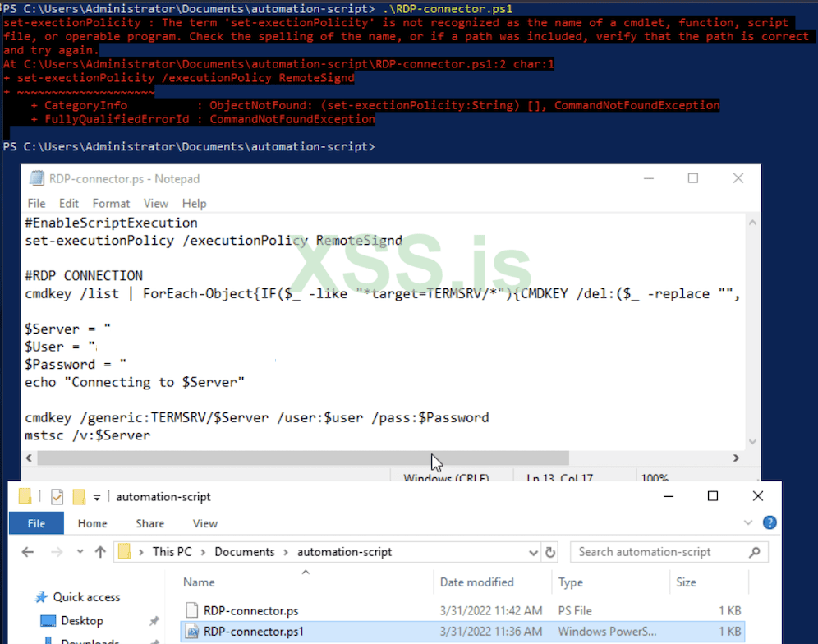Viewport: 818px width, 644px height.
Task: Expand the Explorer ribbon chevron
Action: tap(747, 522)
